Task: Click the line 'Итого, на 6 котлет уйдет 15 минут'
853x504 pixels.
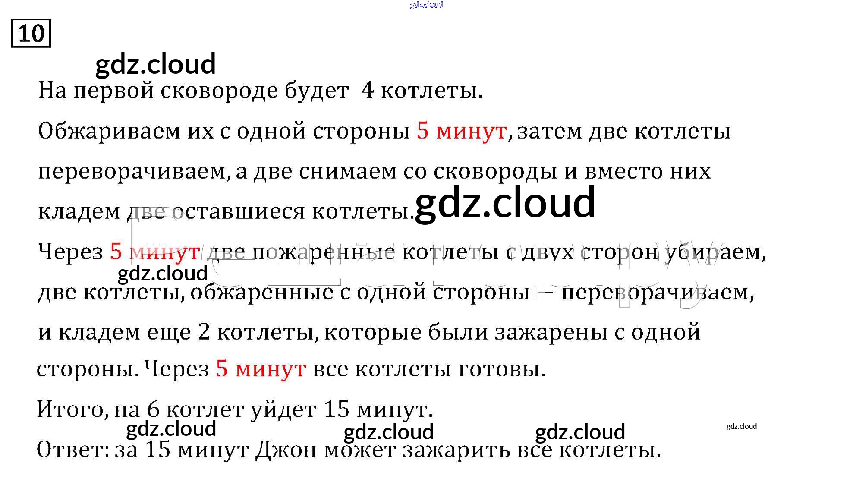Action: pyautogui.click(x=235, y=409)
